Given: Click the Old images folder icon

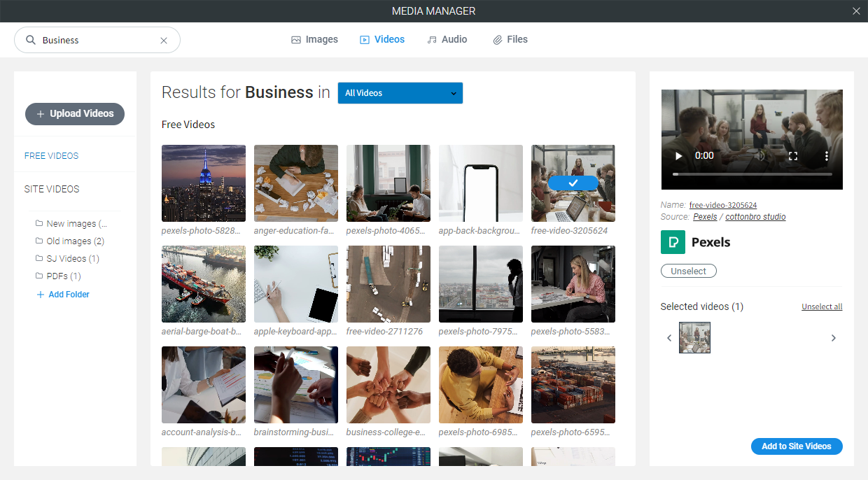Looking at the screenshot, I should (x=39, y=241).
